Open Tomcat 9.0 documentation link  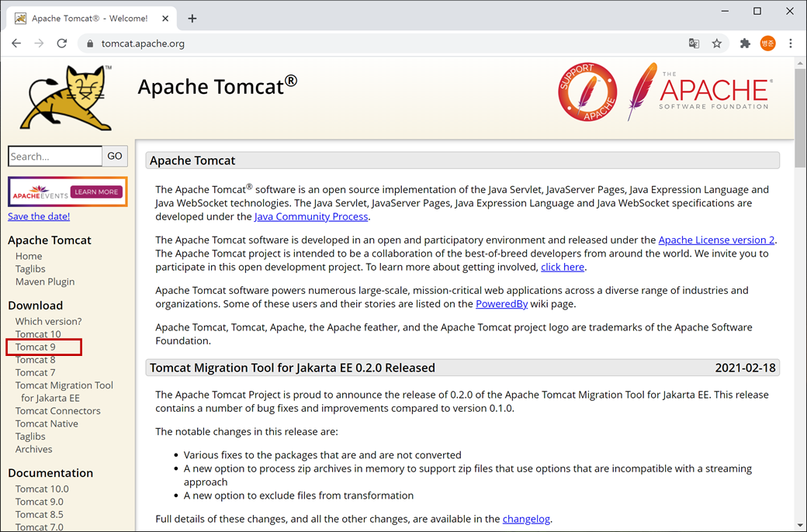[x=39, y=503]
